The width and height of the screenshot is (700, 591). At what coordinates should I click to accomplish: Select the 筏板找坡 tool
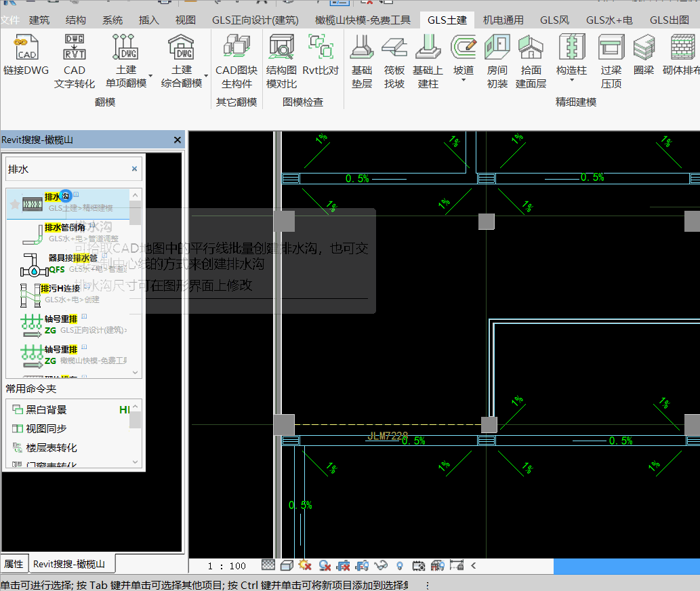click(x=394, y=62)
